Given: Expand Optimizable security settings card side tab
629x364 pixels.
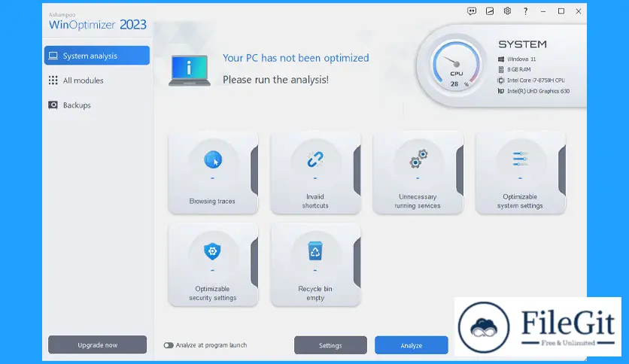Looking at the screenshot, I should [x=254, y=262].
